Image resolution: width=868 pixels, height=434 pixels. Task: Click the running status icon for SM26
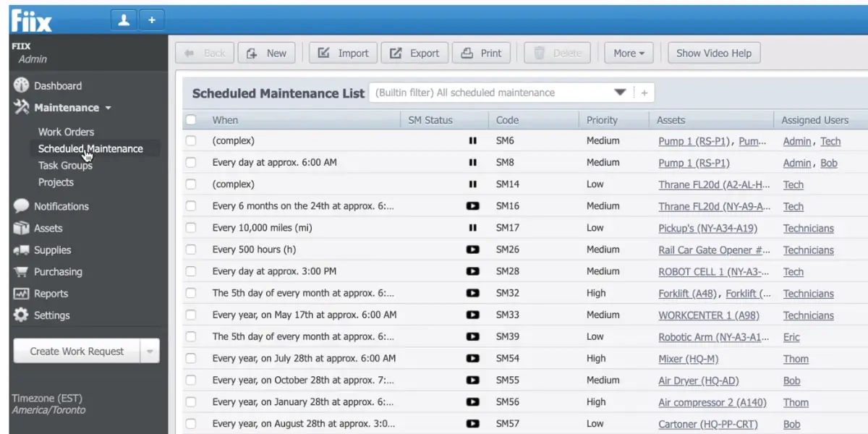[x=473, y=250]
